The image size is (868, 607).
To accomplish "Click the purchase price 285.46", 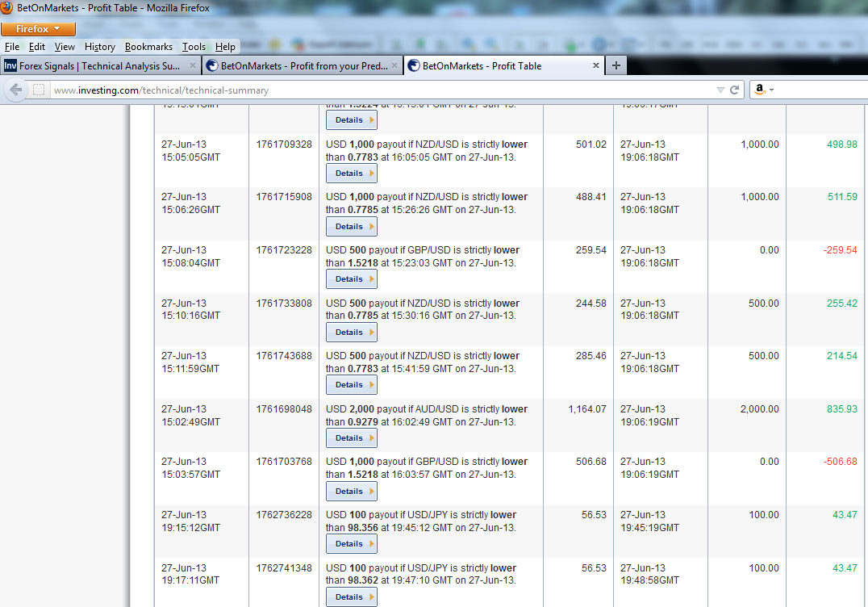I will tap(591, 356).
